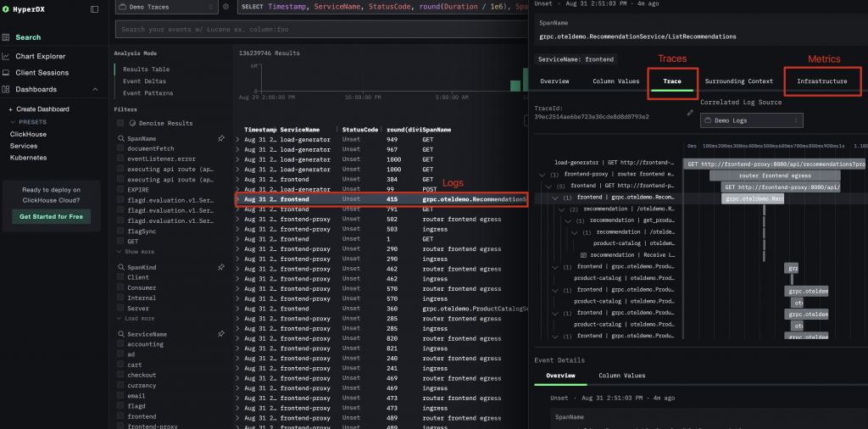
Task: Open the top Overview tab beside Column Values
Action: (x=554, y=81)
